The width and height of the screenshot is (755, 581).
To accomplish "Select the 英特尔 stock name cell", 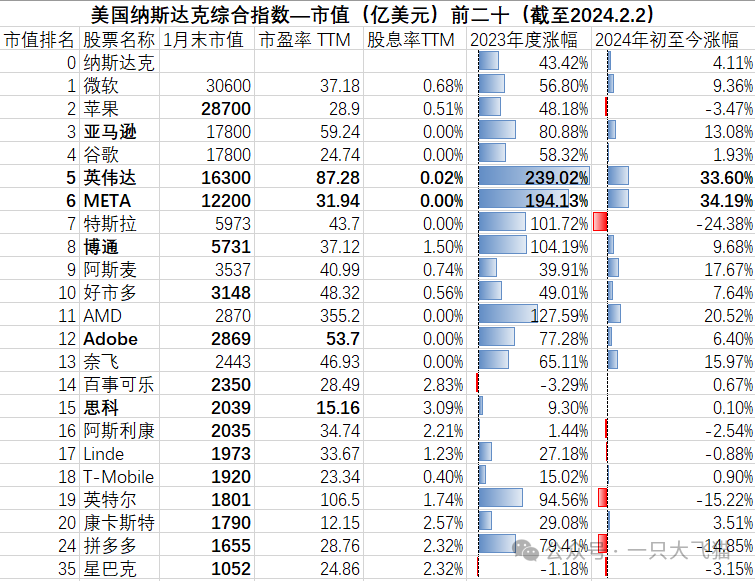I will [110, 500].
